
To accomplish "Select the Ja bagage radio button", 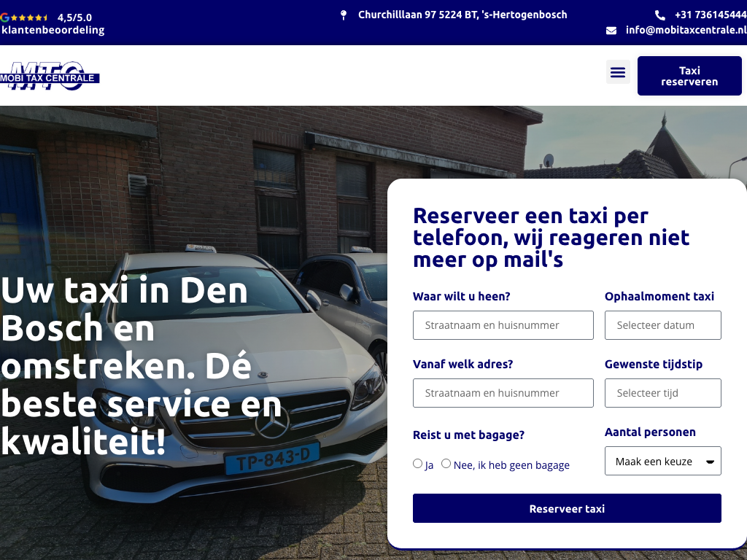I will [x=418, y=463].
